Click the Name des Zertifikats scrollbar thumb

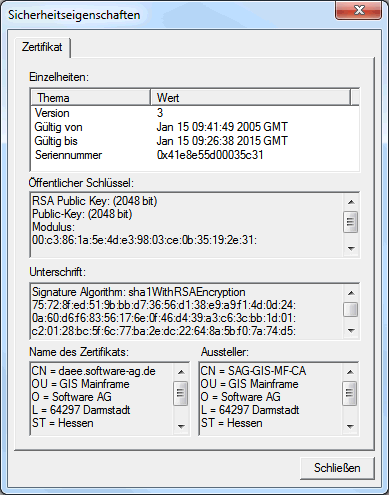tap(181, 393)
